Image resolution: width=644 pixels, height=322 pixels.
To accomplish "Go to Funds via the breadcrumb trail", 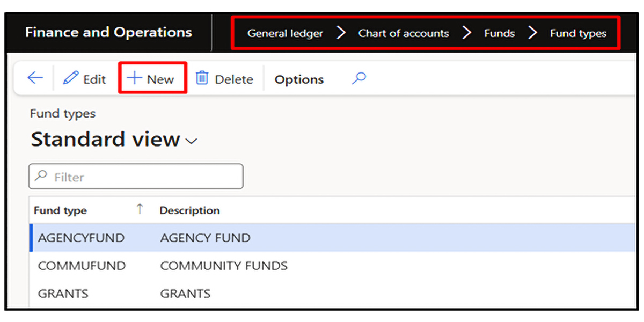I will [499, 33].
